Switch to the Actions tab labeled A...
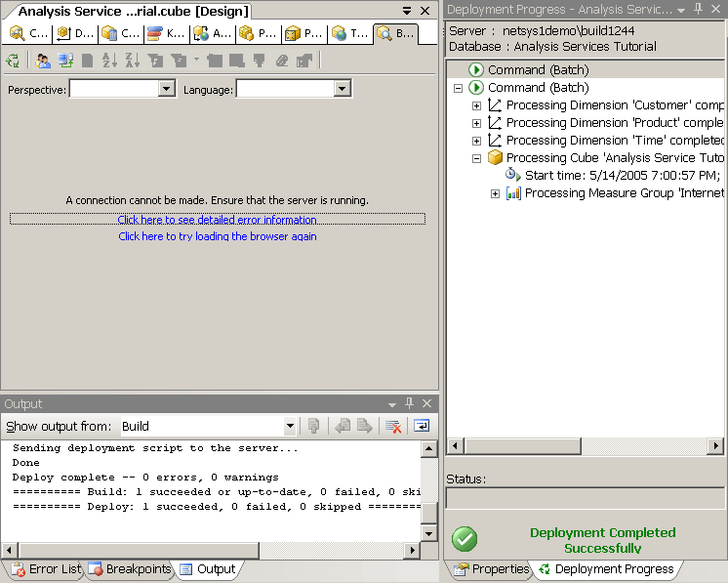The height and width of the screenshot is (583, 728). click(212, 33)
